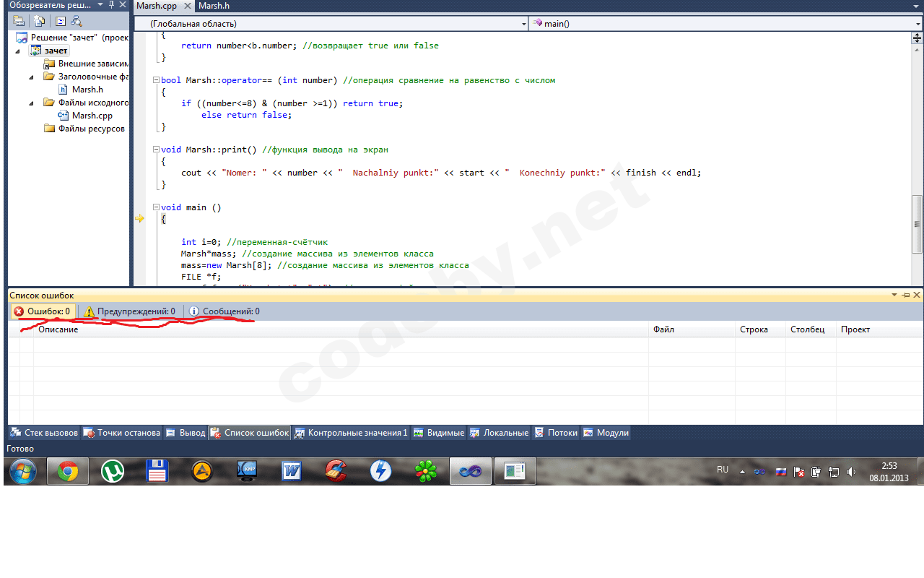Viewport: 924px width, 578px height.
Task: Close the Список ошибок panel
Action: (x=917, y=295)
